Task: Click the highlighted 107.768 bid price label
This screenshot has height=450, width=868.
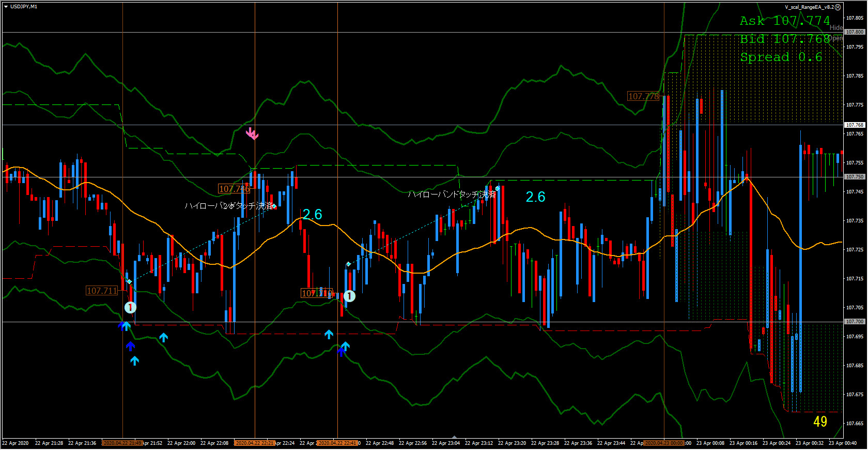Action: [855, 125]
